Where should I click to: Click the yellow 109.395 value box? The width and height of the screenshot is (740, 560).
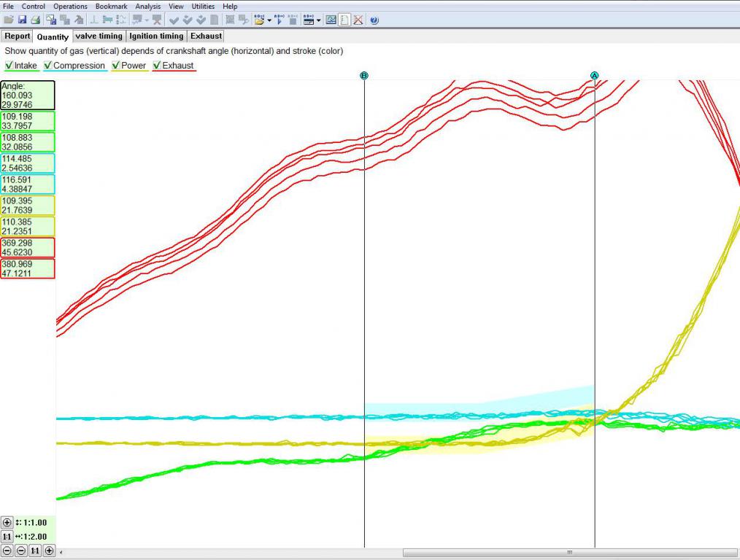[28, 206]
